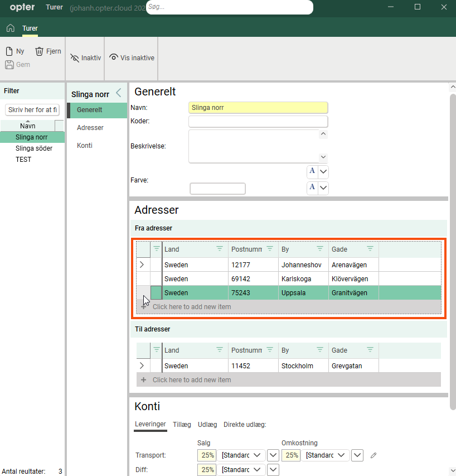This screenshot has width=456, height=476.
Task: Mark the tour as Inaktiv
Action: pyautogui.click(x=85, y=58)
